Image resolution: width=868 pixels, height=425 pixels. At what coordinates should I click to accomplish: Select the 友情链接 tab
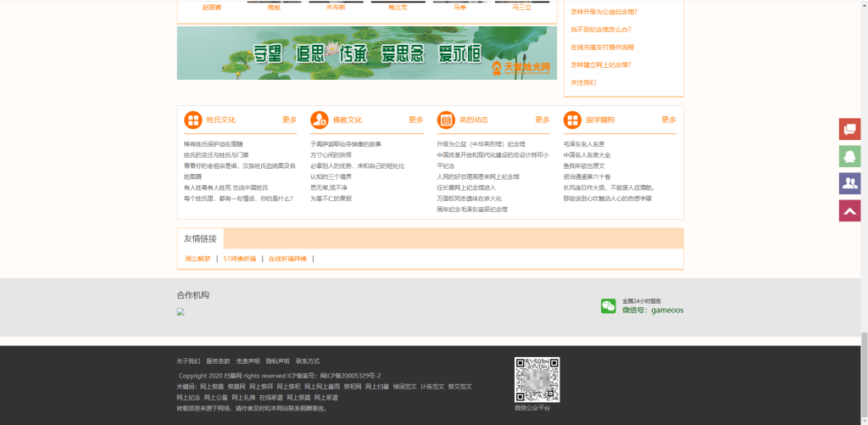point(200,238)
